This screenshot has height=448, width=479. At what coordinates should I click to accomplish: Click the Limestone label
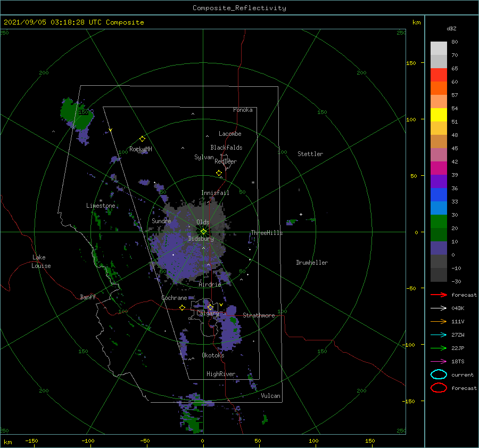click(101, 206)
